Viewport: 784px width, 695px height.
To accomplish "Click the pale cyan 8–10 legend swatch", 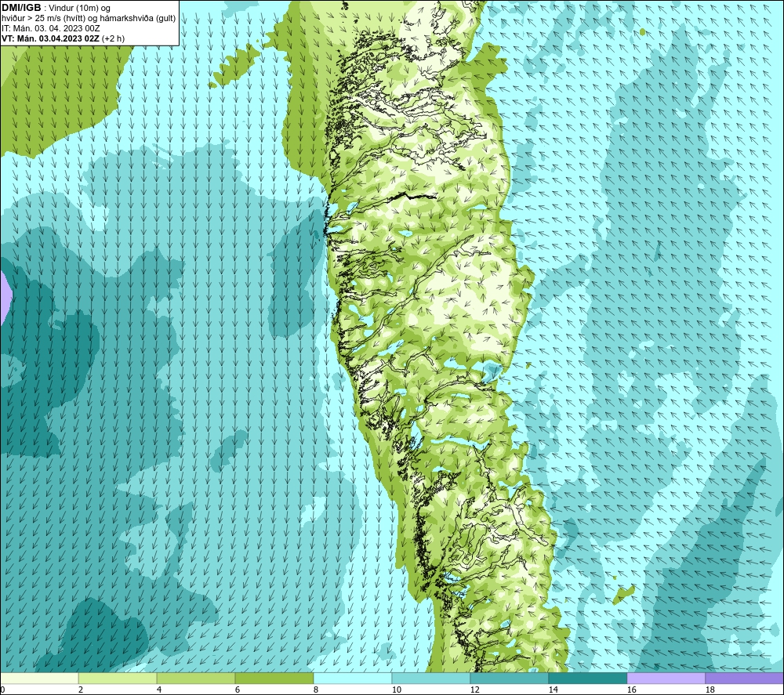I will coord(353,678).
